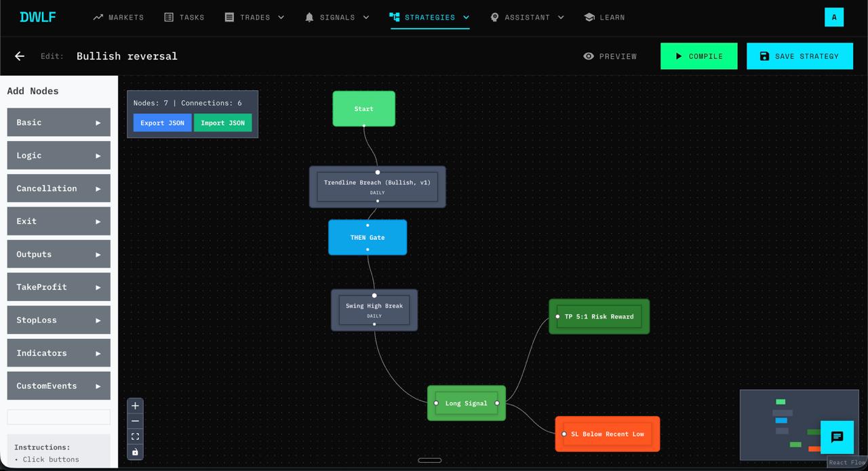Open the Assistant dropdown chevron
Image resolution: width=868 pixels, height=471 pixels.
pyautogui.click(x=560, y=17)
